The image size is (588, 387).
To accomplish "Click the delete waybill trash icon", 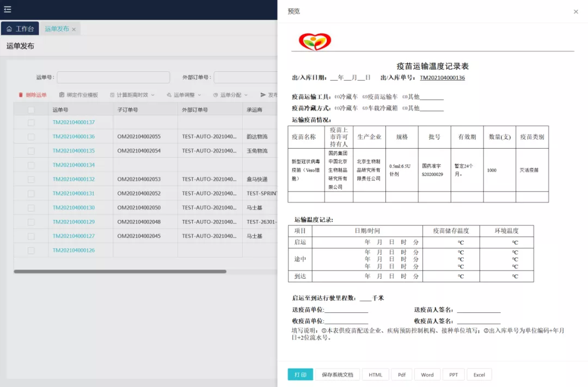I will 20,95.
